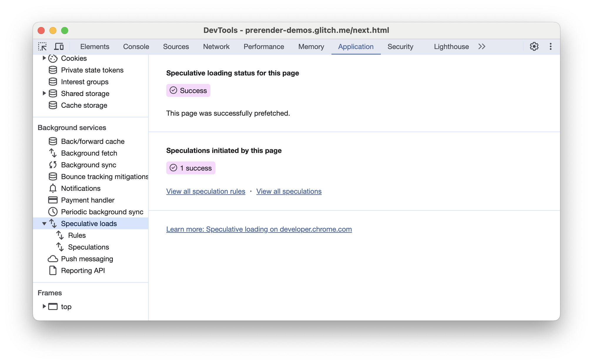
Task: Click the Background sync icon
Action: point(53,165)
